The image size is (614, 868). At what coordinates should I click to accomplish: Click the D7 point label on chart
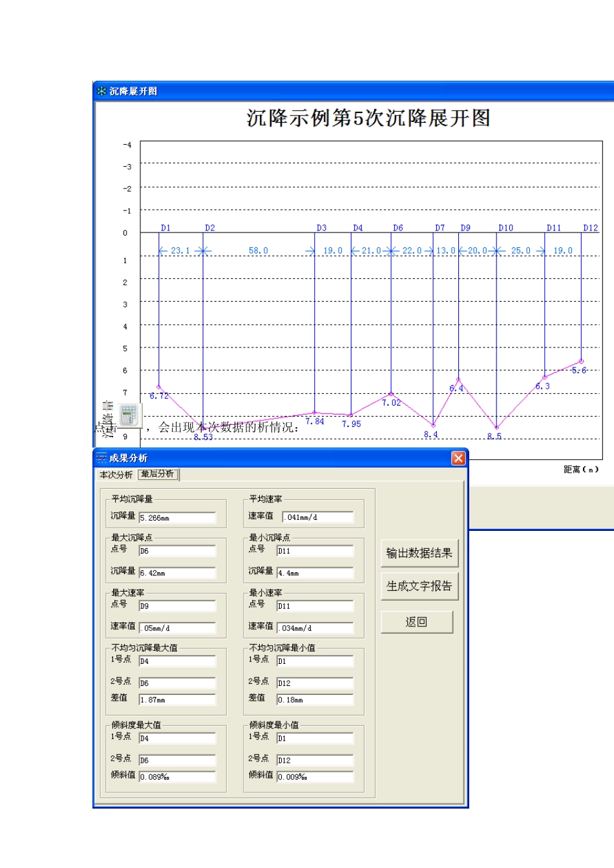(439, 228)
